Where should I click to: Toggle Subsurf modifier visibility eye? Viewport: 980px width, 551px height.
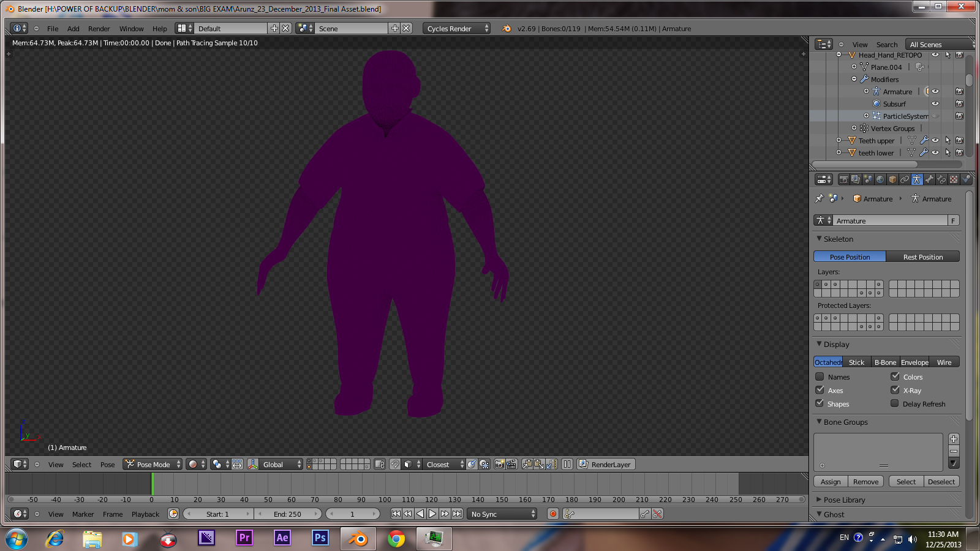click(935, 103)
